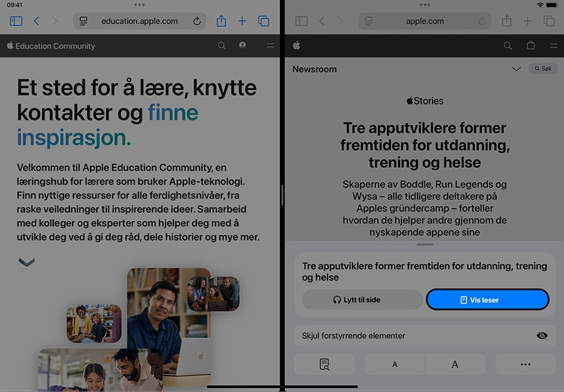The height and width of the screenshot is (392, 564).
Task: Open multitasking dots above the right window
Action: click(425, 5)
